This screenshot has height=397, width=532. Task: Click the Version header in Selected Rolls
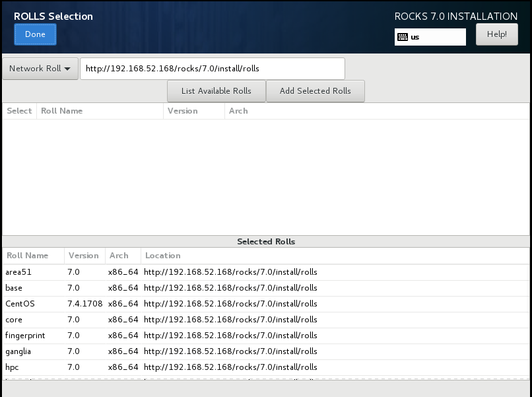[x=84, y=256]
